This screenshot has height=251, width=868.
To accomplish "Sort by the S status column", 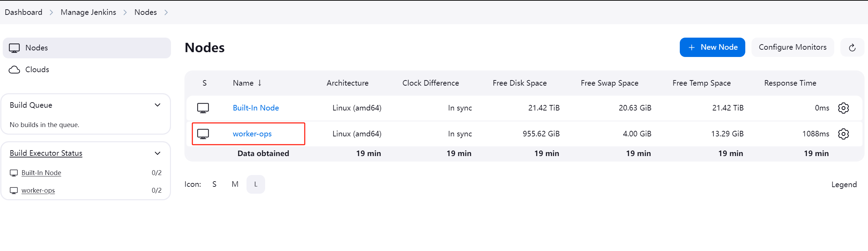I will click(x=204, y=83).
